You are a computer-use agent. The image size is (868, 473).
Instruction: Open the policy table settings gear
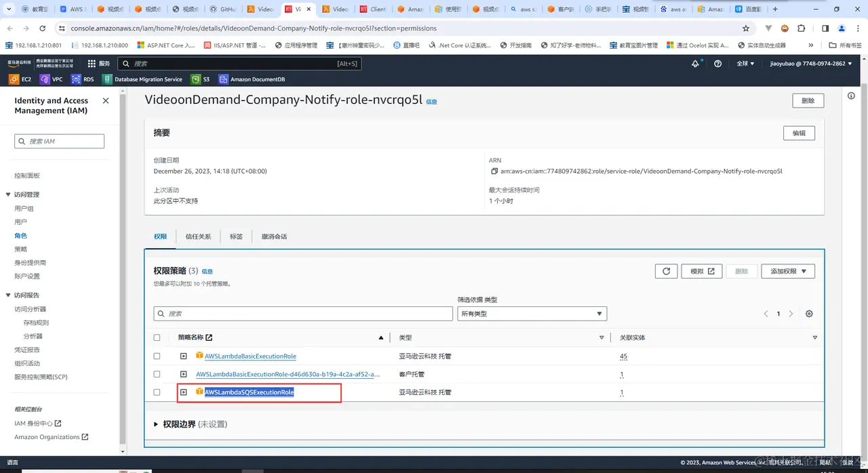[809, 314]
